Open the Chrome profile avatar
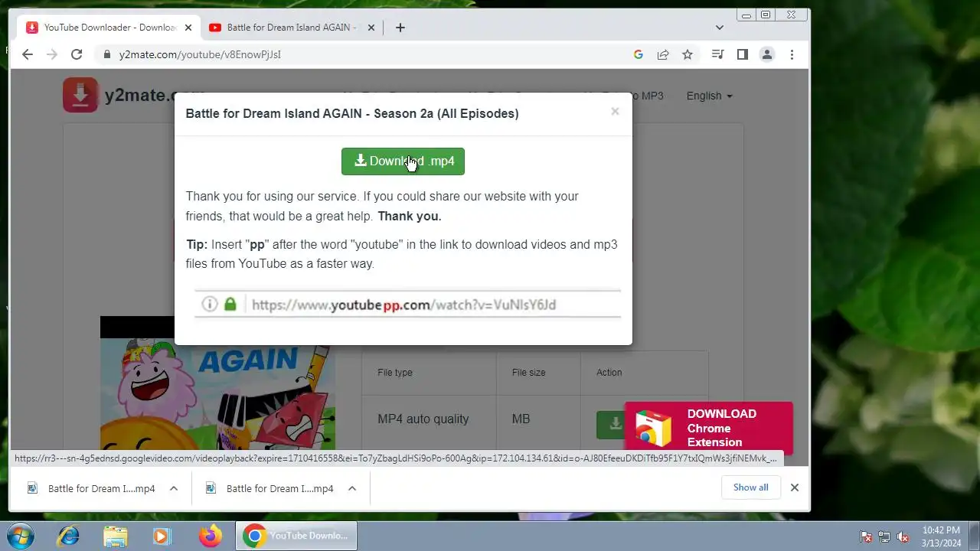The height and width of the screenshot is (551, 980). 766,54
